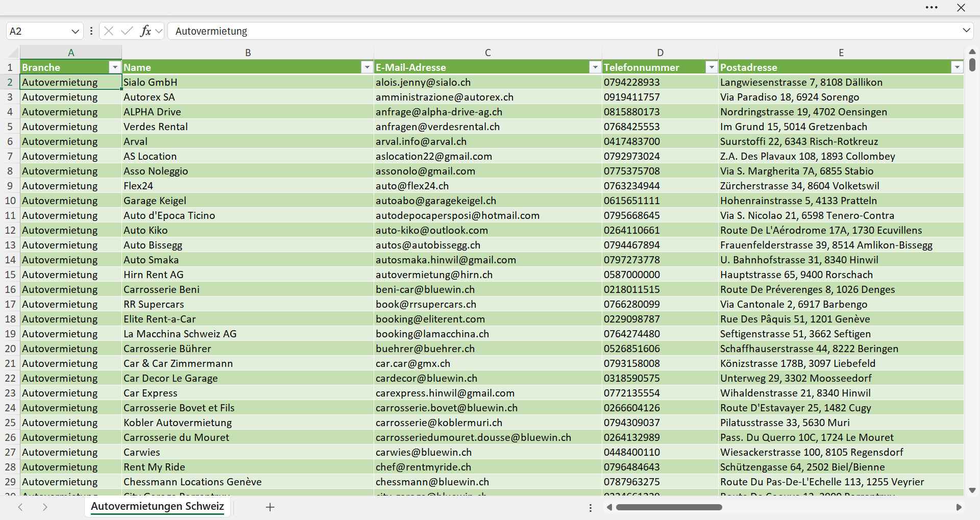This screenshot has height=520, width=980.
Task: Click the horizontal scrollbar thumb
Action: (x=669, y=507)
